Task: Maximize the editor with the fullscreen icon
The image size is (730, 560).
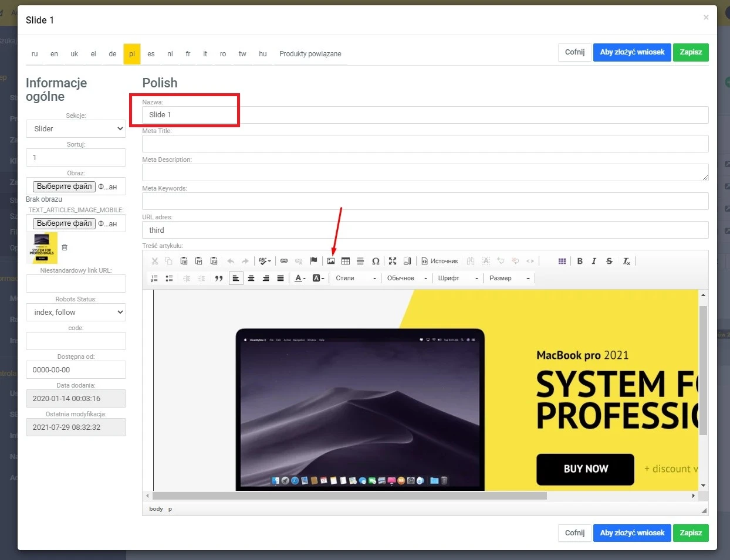Action: pos(393,261)
